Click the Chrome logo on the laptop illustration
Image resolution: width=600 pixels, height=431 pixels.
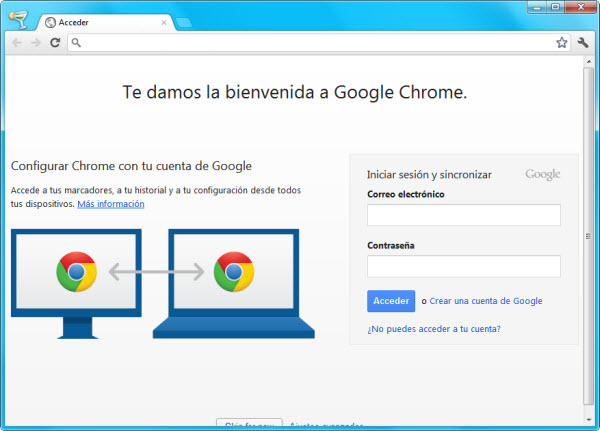234,272
